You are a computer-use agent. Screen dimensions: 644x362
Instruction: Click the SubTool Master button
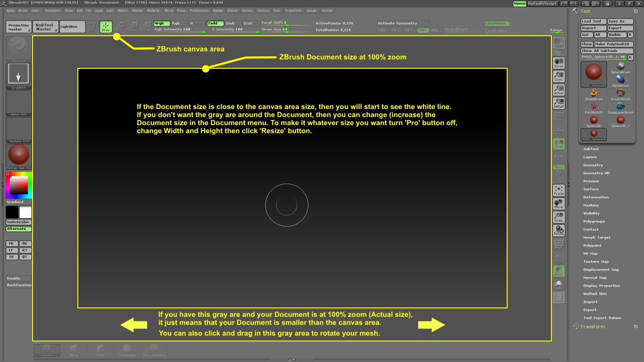click(45, 27)
